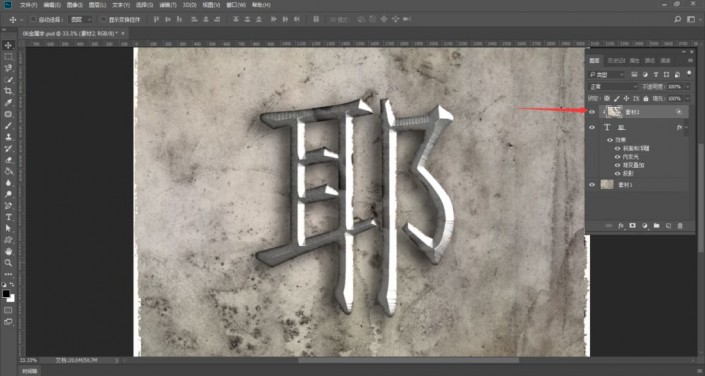Toggle the 投影 drop shadow effect visibility
705x376 pixels.
pos(617,173)
